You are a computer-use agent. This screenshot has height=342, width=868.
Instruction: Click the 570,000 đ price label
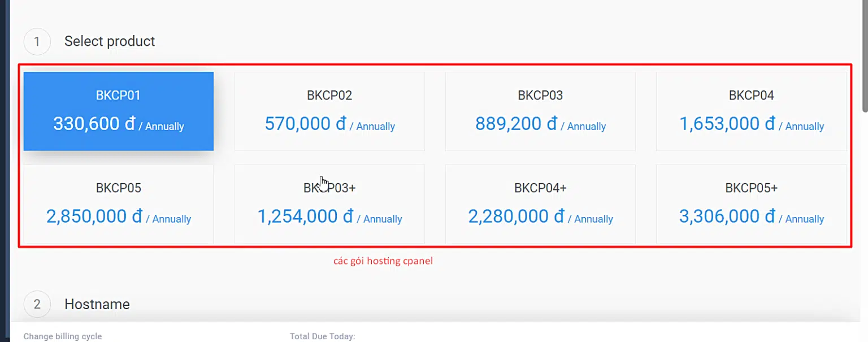point(305,124)
